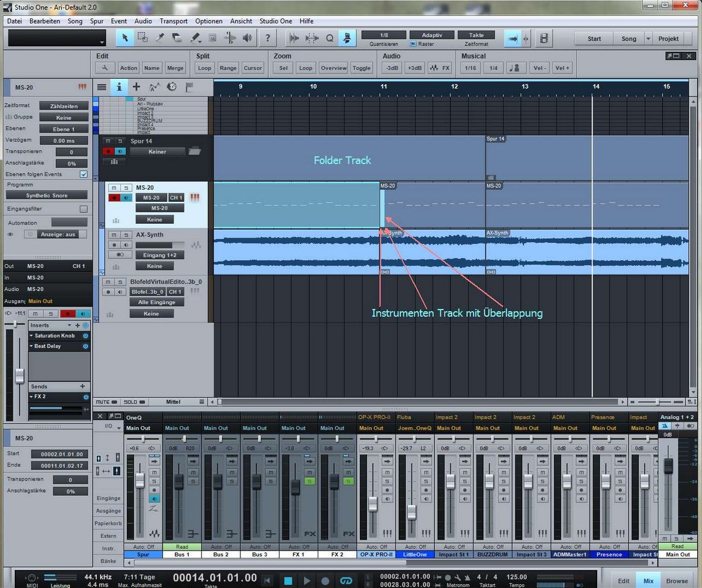Click bar 12 on the timeline ruler

(x=455, y=86)
